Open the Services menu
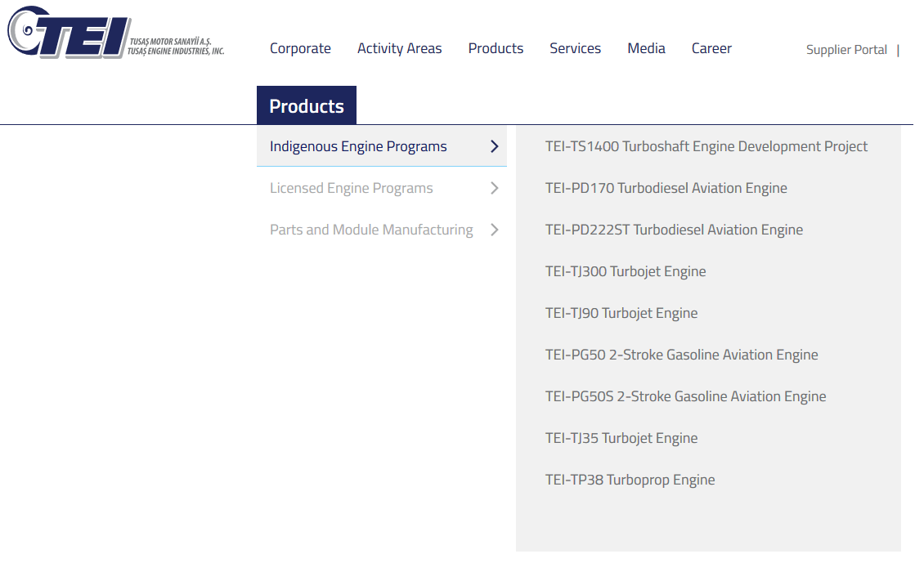This screenshot has width=924, height=572. (x=575, y=48)
